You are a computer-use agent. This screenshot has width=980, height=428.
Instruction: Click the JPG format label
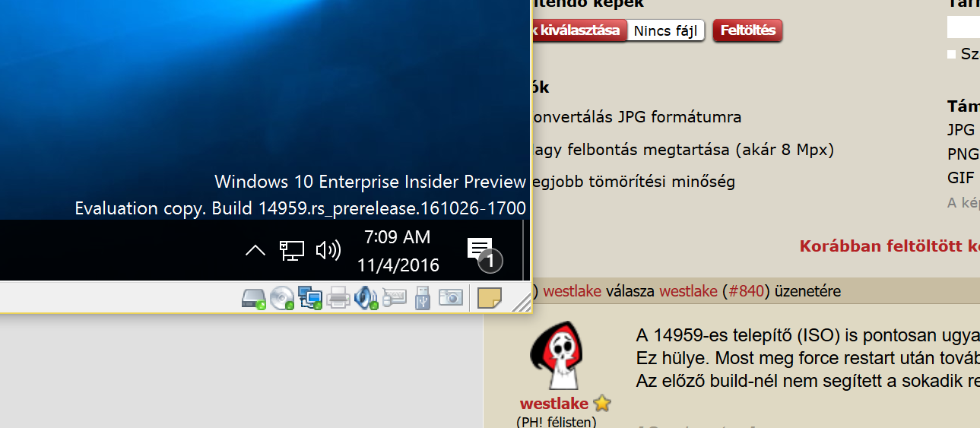961,130
